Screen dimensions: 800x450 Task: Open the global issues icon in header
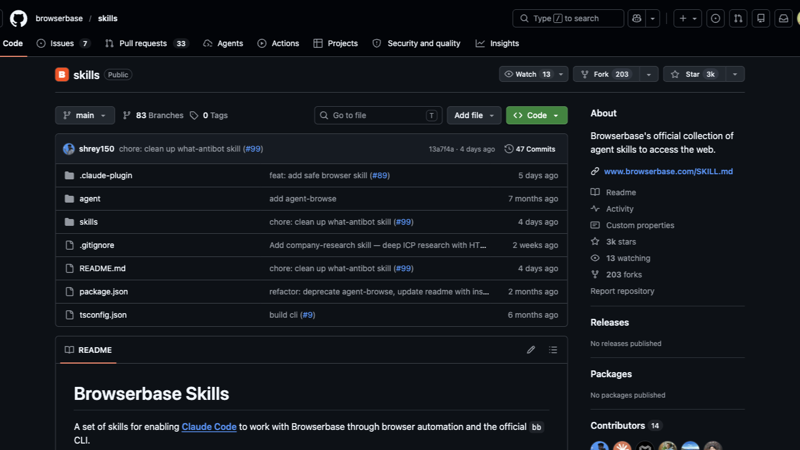pyautogui.click(x=715, y=18)
